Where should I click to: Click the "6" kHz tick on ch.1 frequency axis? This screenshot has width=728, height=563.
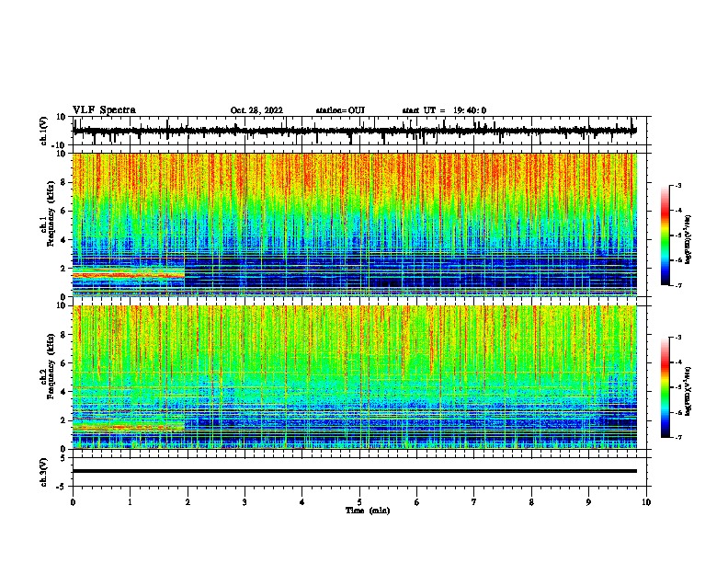coord(63,211)
